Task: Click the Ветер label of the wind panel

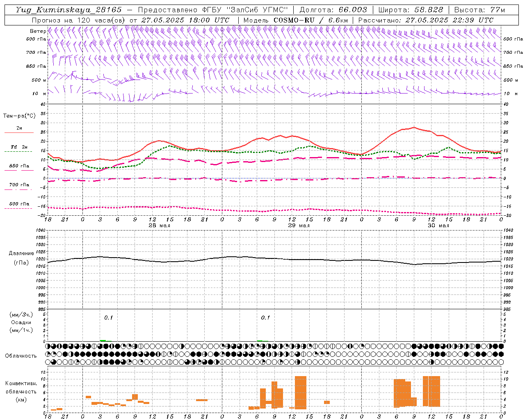Action: tap(38, 31)
